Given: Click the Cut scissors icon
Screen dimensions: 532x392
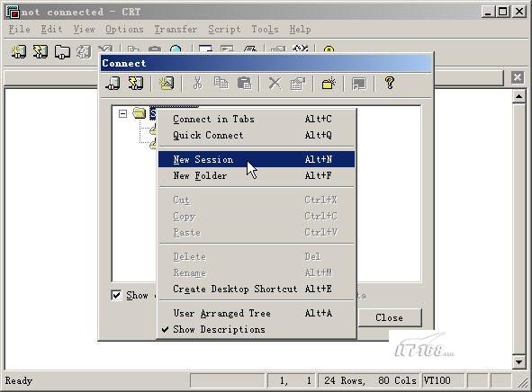Looking at the screenshot, I should pos(197,83).
